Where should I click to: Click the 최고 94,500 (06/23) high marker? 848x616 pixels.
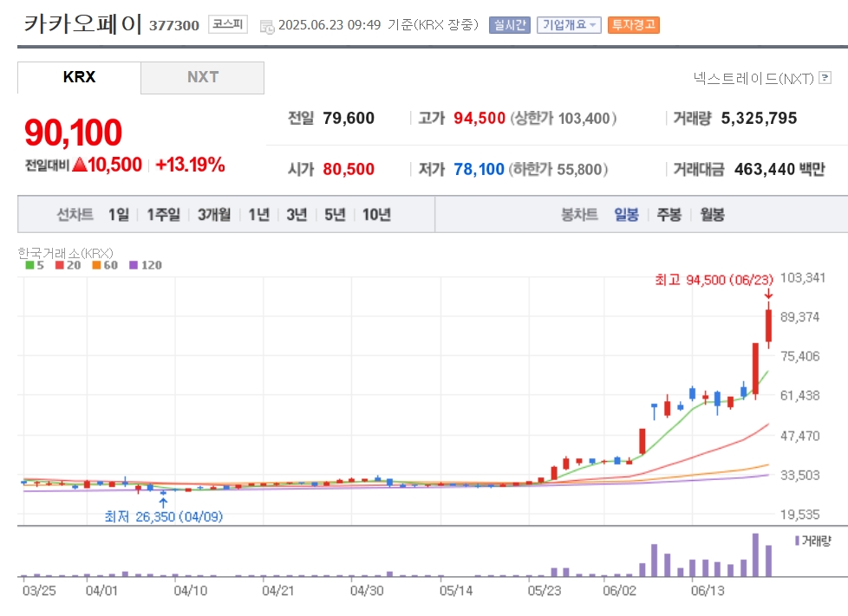tap(714, 279)
